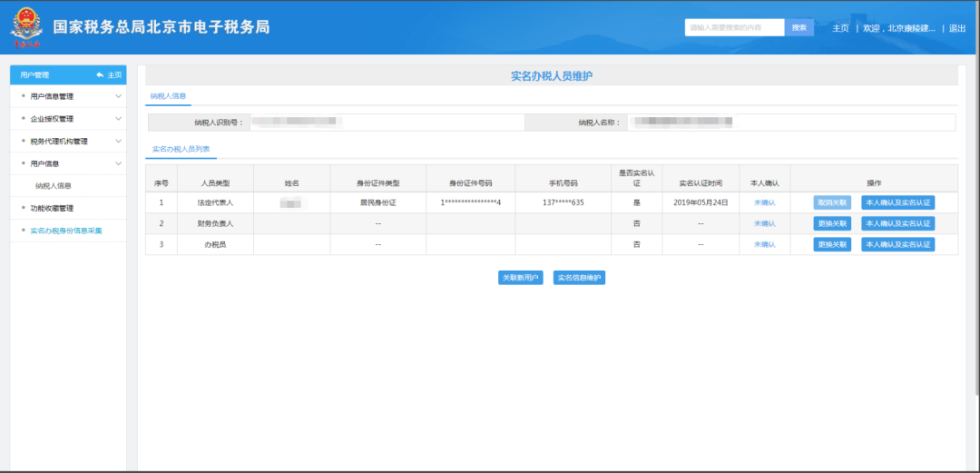Click the date 2019年05月24日
The width and height of the screenshot is (980, 473).
tap(701, 202)
